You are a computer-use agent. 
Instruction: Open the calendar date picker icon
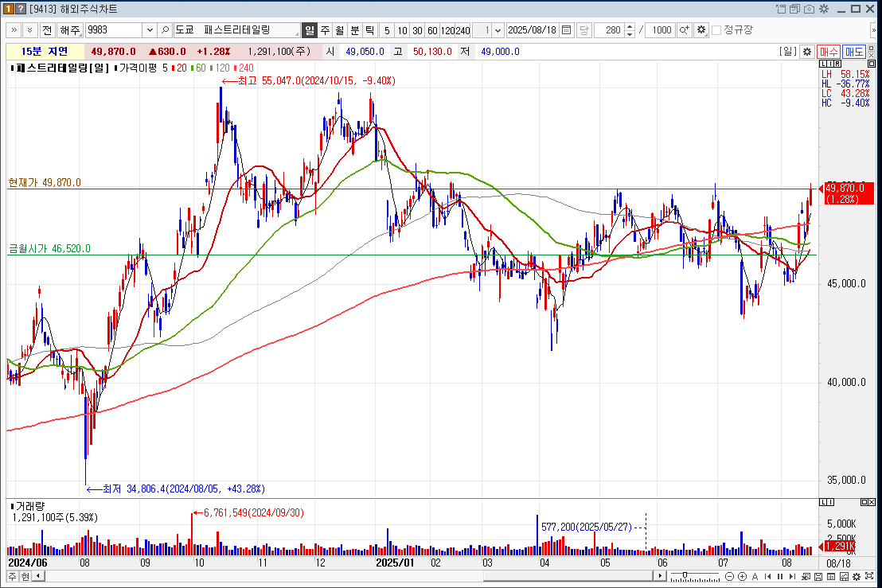(567, 30)
